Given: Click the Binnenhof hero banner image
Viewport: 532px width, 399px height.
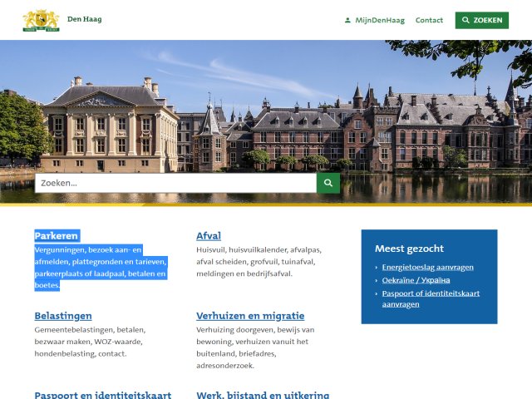Looking at the screenshot, I should click(266, 108).
